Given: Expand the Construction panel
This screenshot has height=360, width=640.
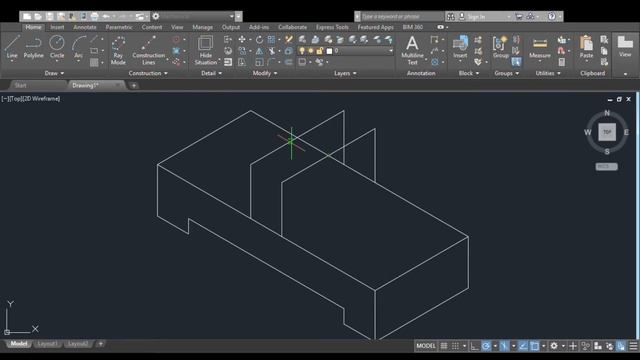Looking at the screenshot, I should point(148,73).
